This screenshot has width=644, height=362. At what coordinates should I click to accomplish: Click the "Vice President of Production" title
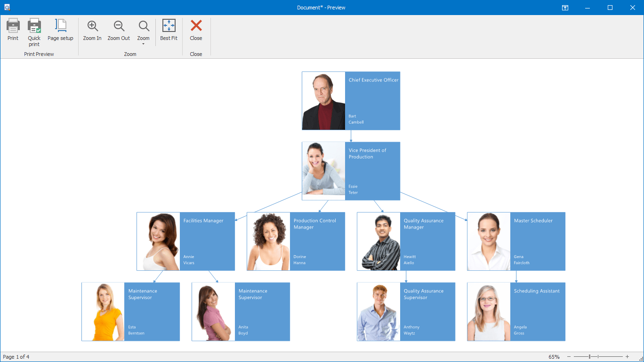367,154
